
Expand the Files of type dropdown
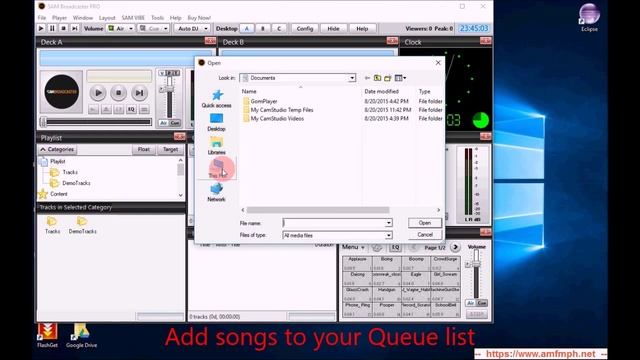click(389, 236)
